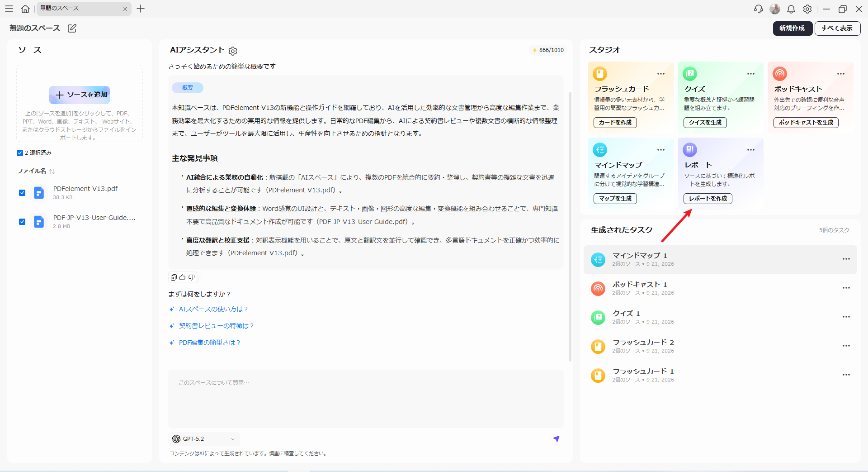Uncheck the PDFelement V13.pdf checkbox
This screenshot has width=868, height=472.
coord(22,193)
